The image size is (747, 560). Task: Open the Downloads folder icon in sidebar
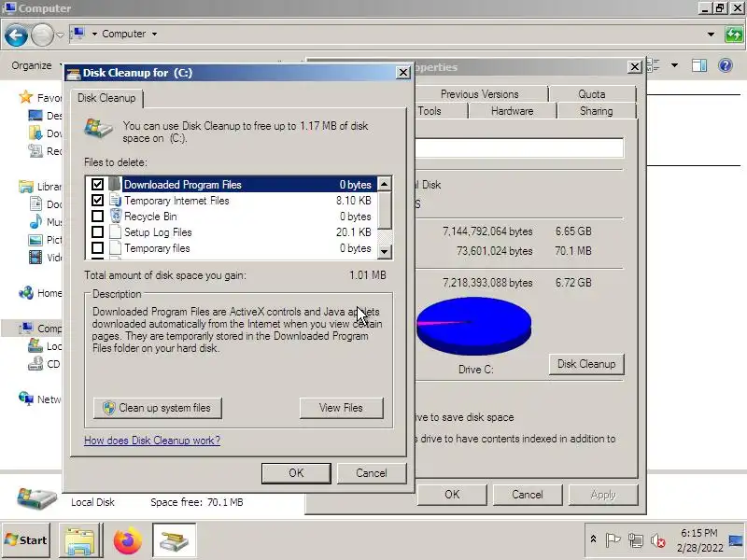click(35, 133)
